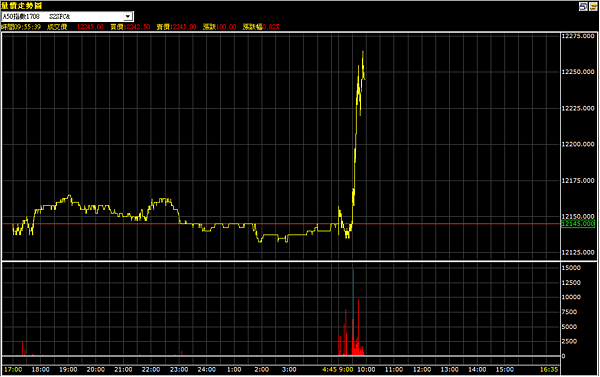
Task: Click the 12245.00 last traded price value
Action: pyautogui.click(x=90, y=27)
